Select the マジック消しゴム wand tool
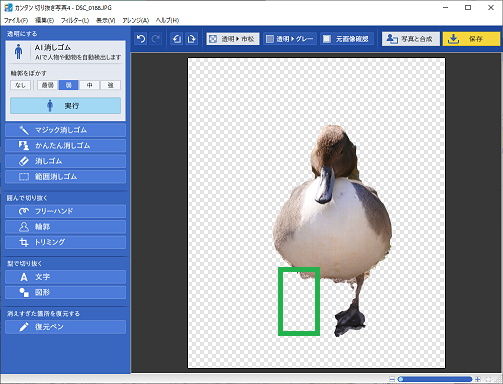Screen dimensions: 503x384 click(66, 130)
